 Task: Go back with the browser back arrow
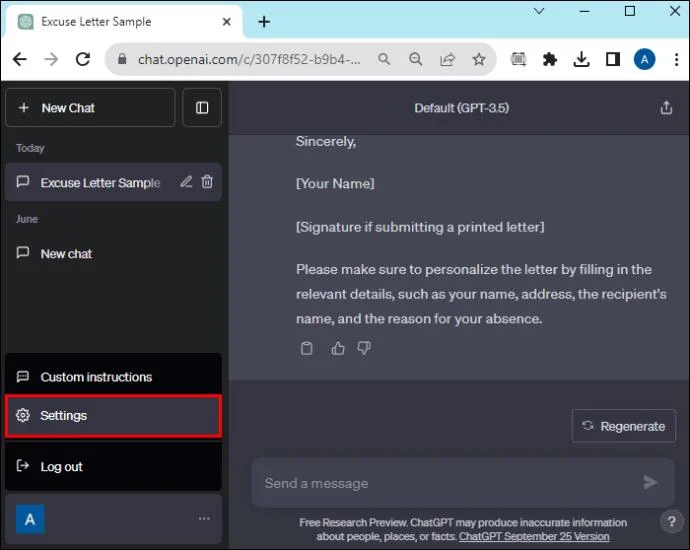[x=20, y=59]
